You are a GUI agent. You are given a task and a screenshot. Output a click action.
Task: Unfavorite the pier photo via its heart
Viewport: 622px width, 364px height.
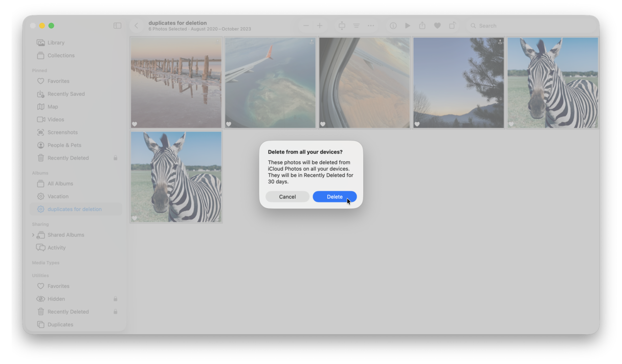(134, 124)
